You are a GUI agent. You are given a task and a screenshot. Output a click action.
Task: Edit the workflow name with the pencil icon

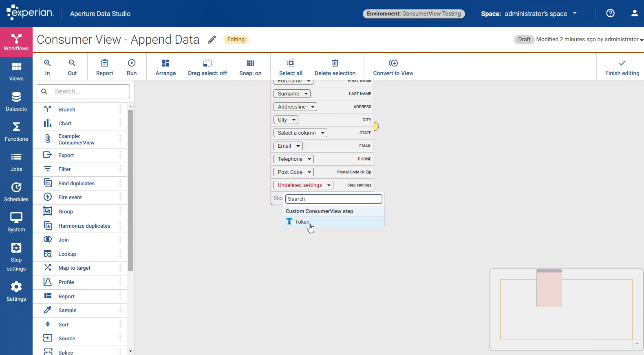pos(212,40)
